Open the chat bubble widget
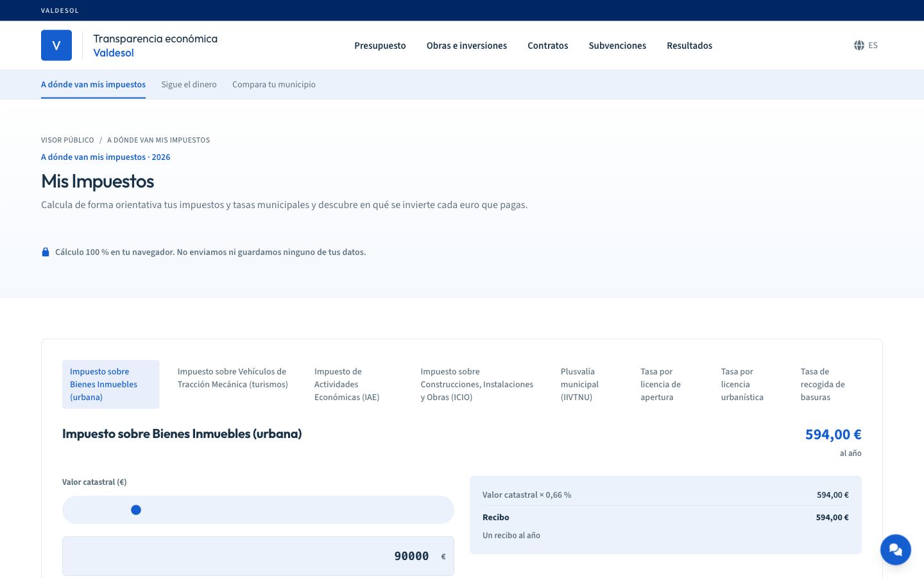Image resolution: width=924 pixels, height=578 pixels. click(896, 550)
